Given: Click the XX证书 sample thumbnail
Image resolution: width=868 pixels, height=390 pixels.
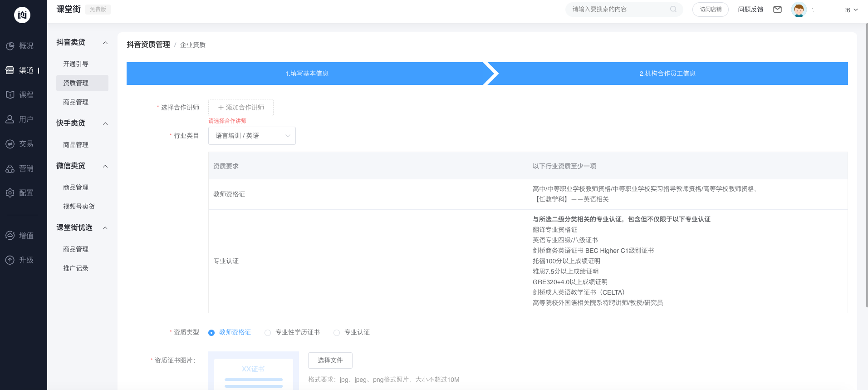Looking at the screenshot, I should click(x=254, y=371).
